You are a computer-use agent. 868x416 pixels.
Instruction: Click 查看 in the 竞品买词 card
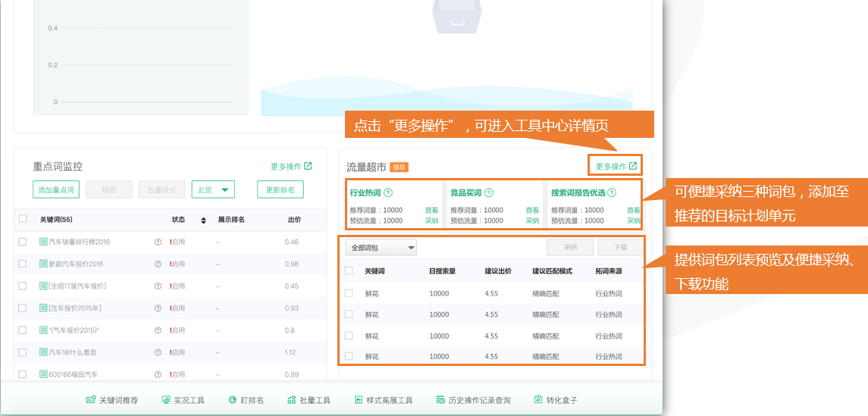[532, 210]
